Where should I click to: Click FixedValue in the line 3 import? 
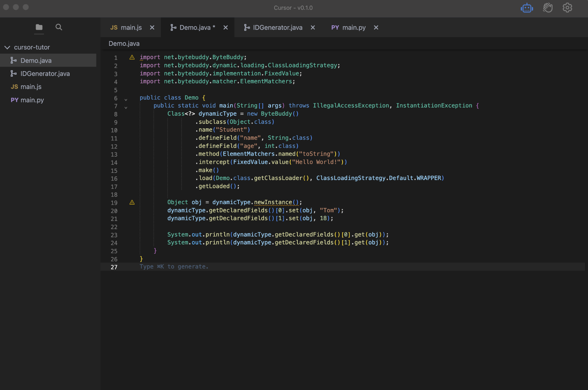(282, 73)
